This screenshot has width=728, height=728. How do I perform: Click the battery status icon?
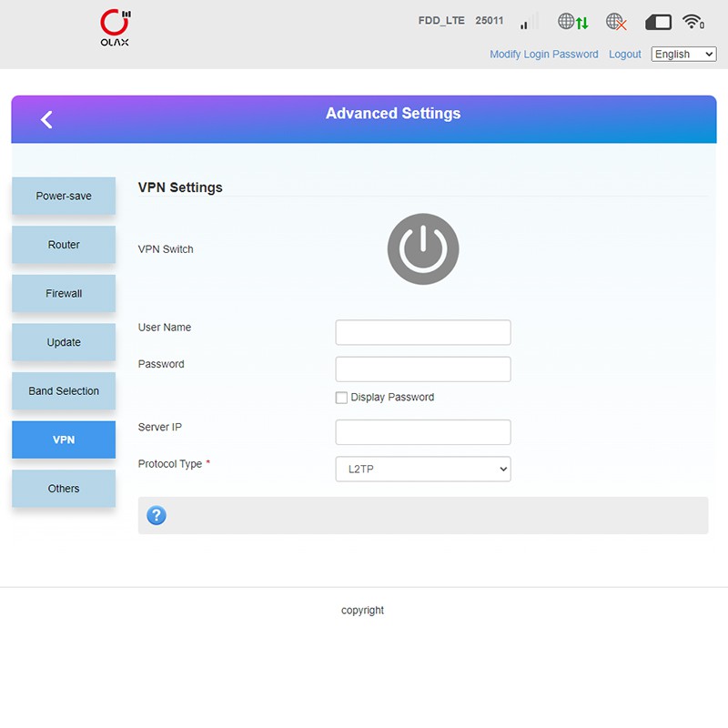coord(658,22)
